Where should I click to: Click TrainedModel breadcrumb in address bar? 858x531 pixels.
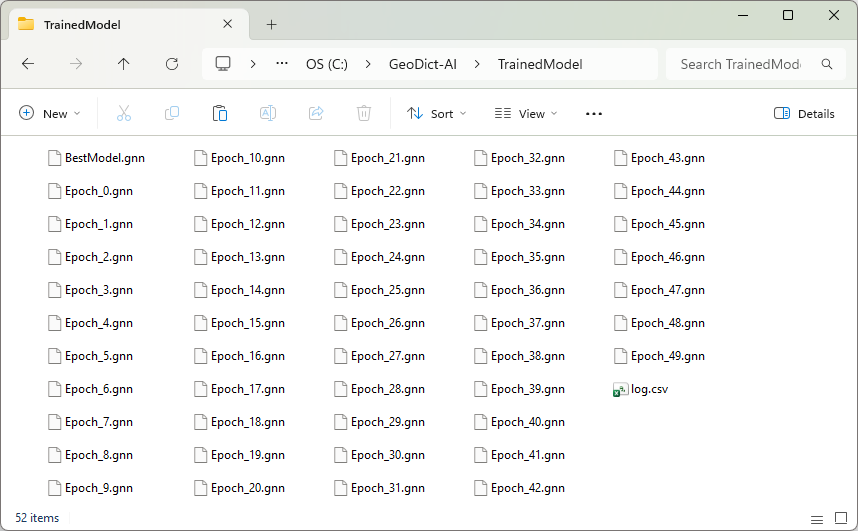coord(540,64)
